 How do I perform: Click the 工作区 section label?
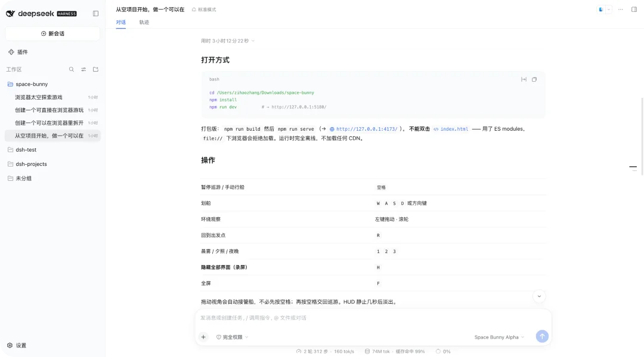pos(14,69)
